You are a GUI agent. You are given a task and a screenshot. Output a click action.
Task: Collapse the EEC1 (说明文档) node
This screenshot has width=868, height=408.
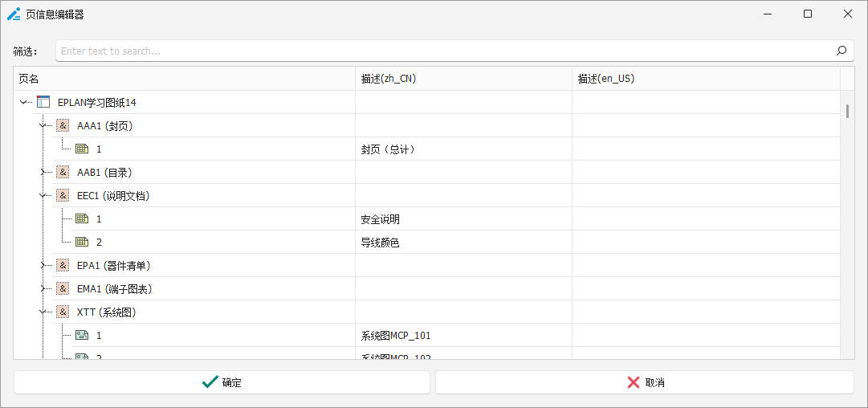coord(43,195)
